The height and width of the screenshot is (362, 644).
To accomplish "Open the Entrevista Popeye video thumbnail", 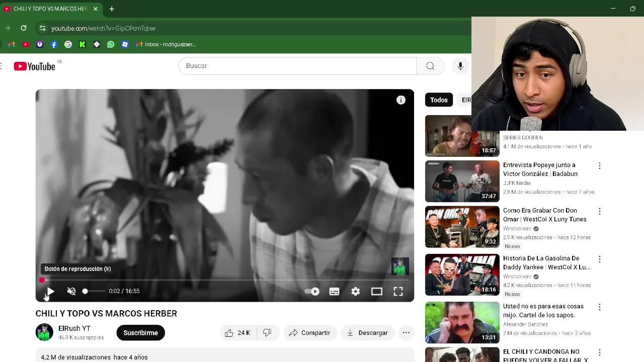I will (462, 182).
